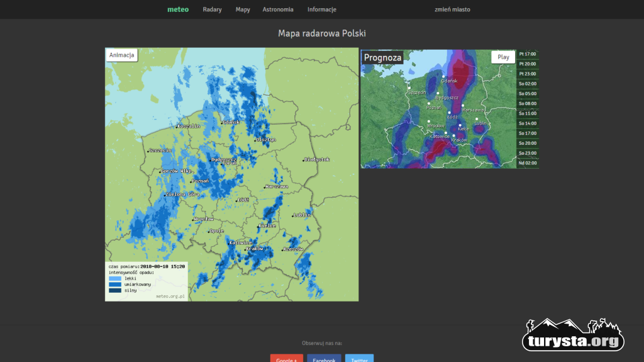
Task: Click the Google + follow button
Action: [286, 358]
